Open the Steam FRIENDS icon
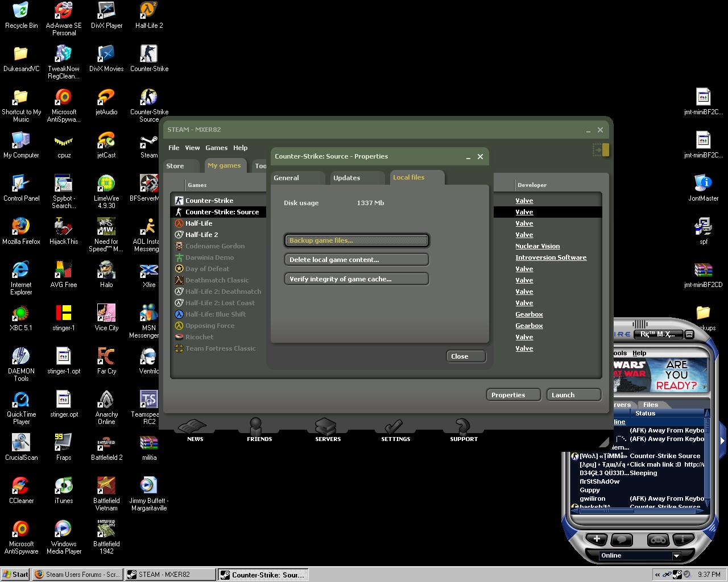Image resolution: width=728 pixels, height=582 pixels. pyautogui.click(x=259, y=430)
